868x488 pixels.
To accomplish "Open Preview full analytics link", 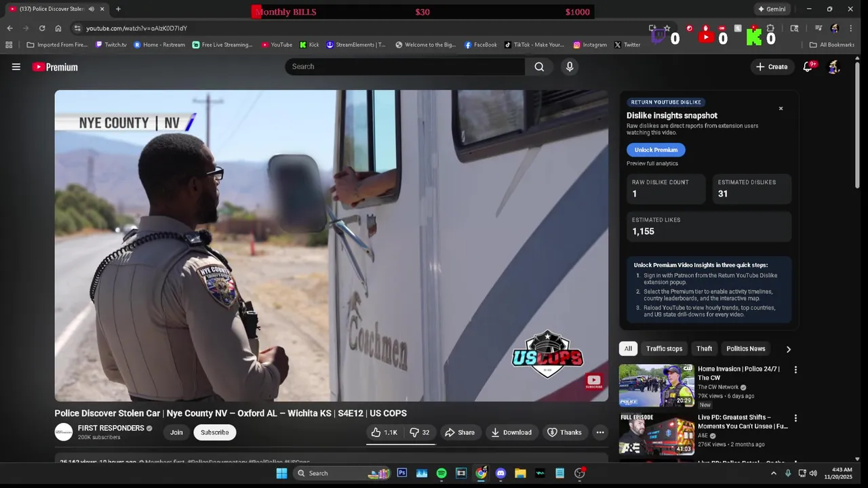I will click(652, 163).
